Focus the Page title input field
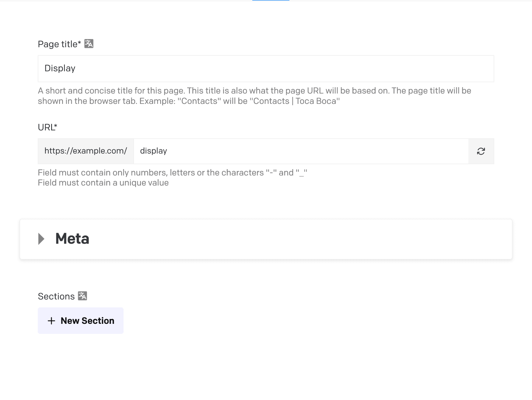 point(266,69)
